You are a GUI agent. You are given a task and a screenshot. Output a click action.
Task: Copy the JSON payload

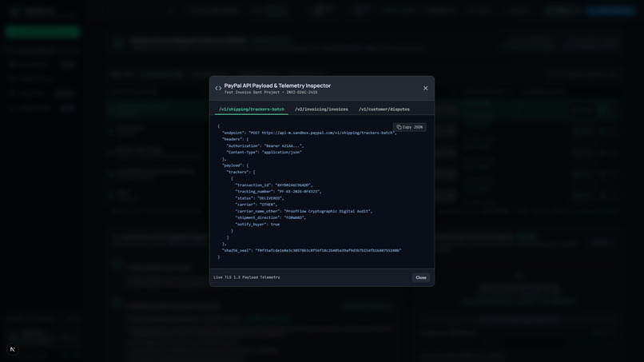tap(409, 127)
